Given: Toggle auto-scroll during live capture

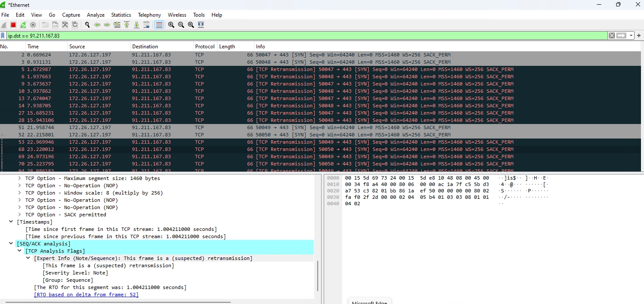Looking at the screenshot, I should [x=146, y=25].
